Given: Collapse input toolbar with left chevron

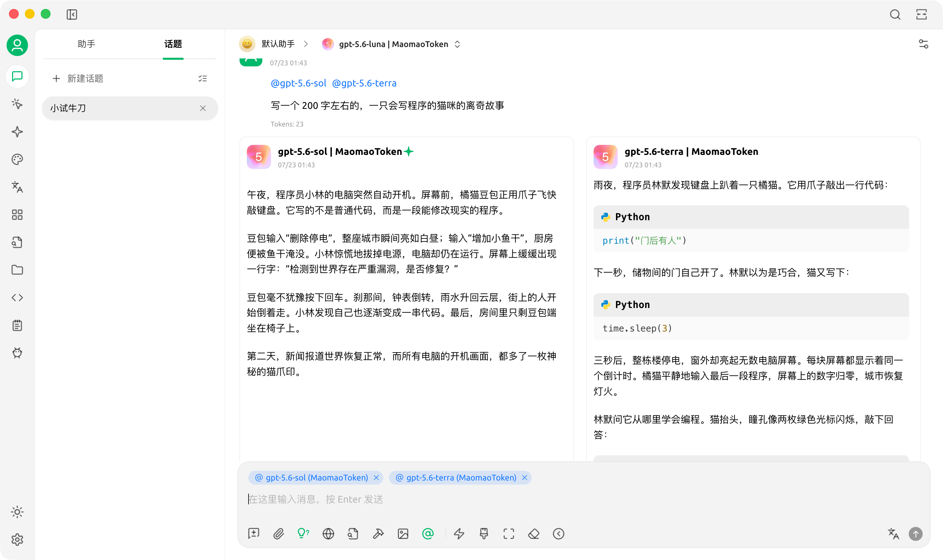Looking at the screenshot, I should tap(559, 534).
